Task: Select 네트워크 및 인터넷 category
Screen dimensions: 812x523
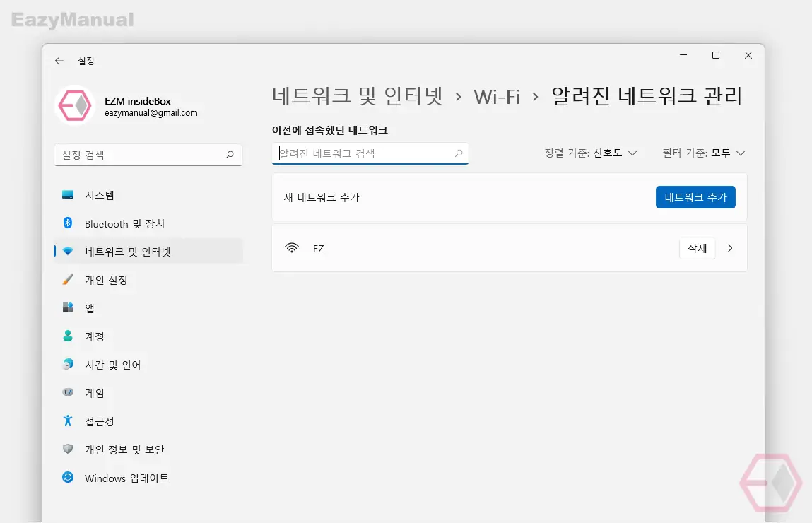Action: 148,251
